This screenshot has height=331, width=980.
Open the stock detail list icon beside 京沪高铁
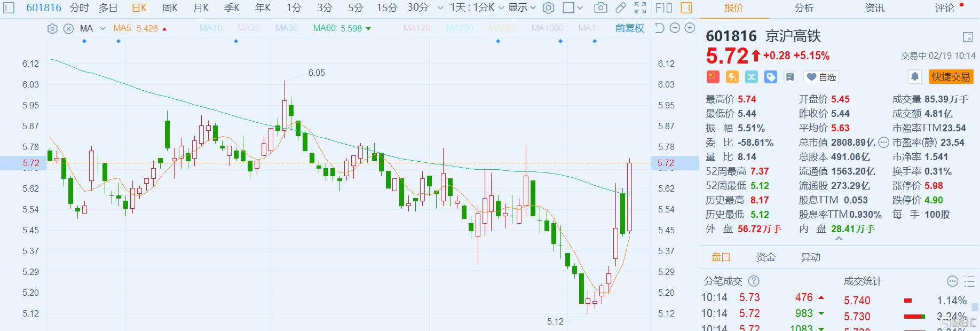click(968, 37)
